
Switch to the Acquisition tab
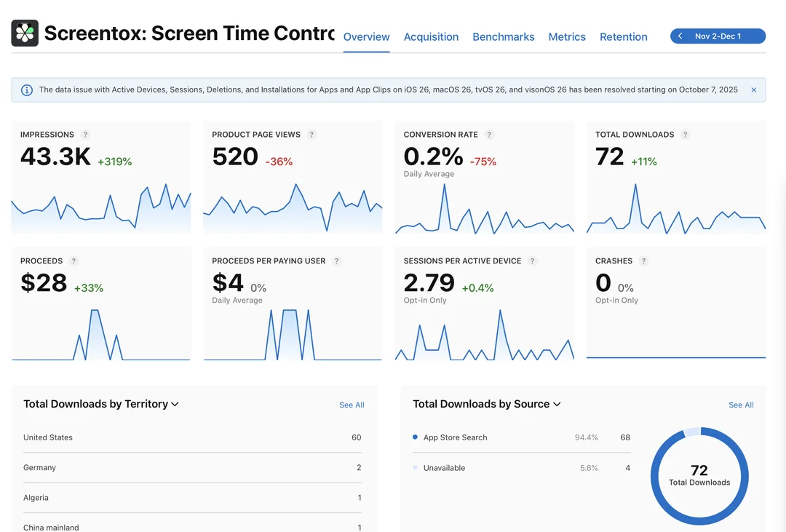click(431, 37)
